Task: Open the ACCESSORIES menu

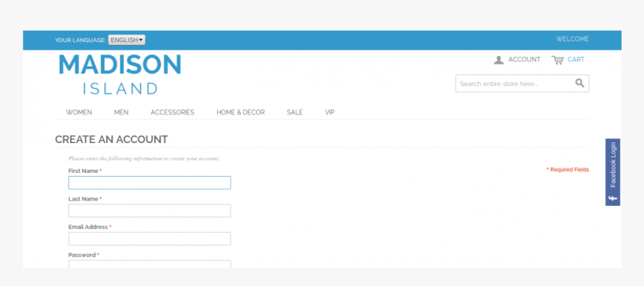Action: click(172, 112)
